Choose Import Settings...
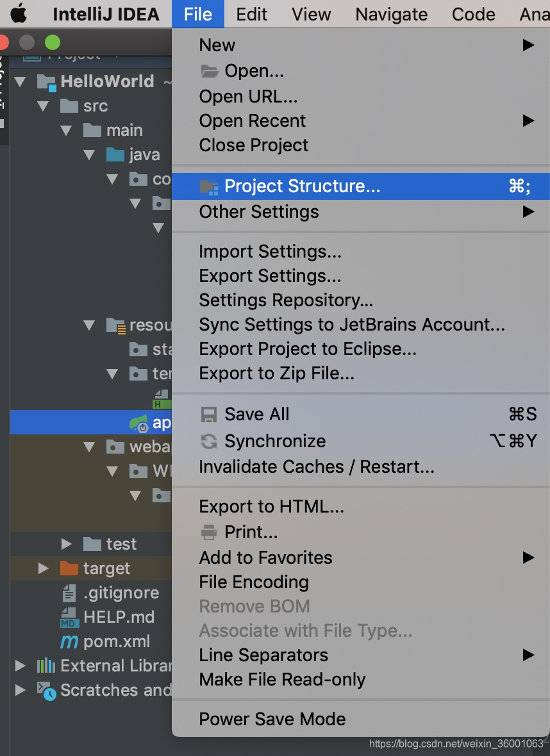550x756 pixels. [361, 252]
